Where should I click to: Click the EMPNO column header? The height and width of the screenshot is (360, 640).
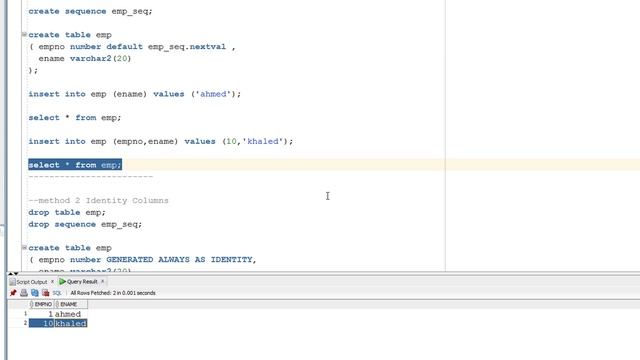41,304
